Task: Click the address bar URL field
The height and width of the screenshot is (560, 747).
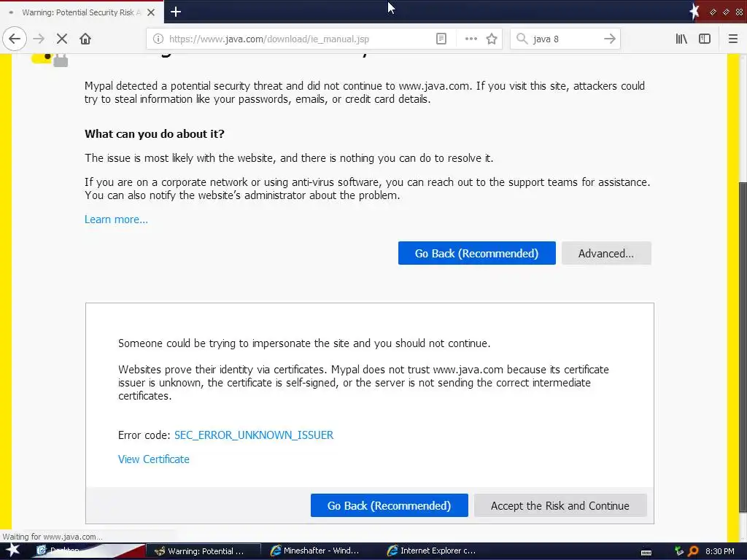Action: 300,39
